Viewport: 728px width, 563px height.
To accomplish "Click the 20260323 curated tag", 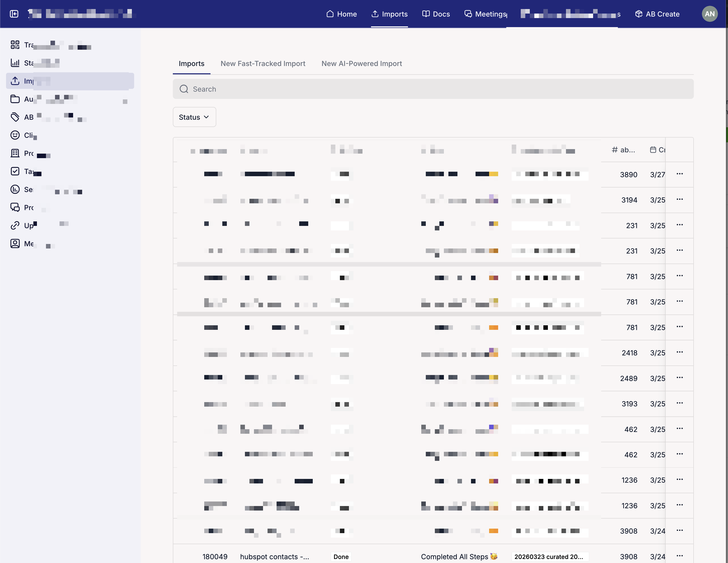I will [x=549, y=556].
